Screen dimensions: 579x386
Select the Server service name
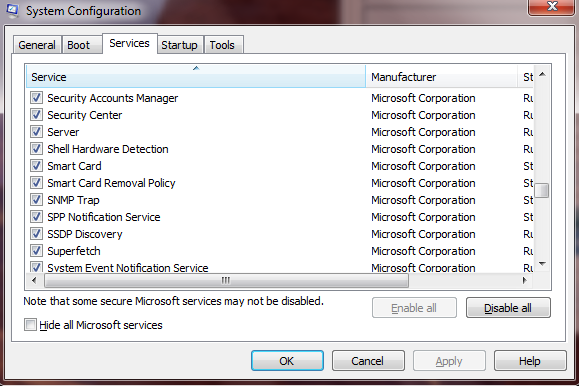(x=63, y=132)
